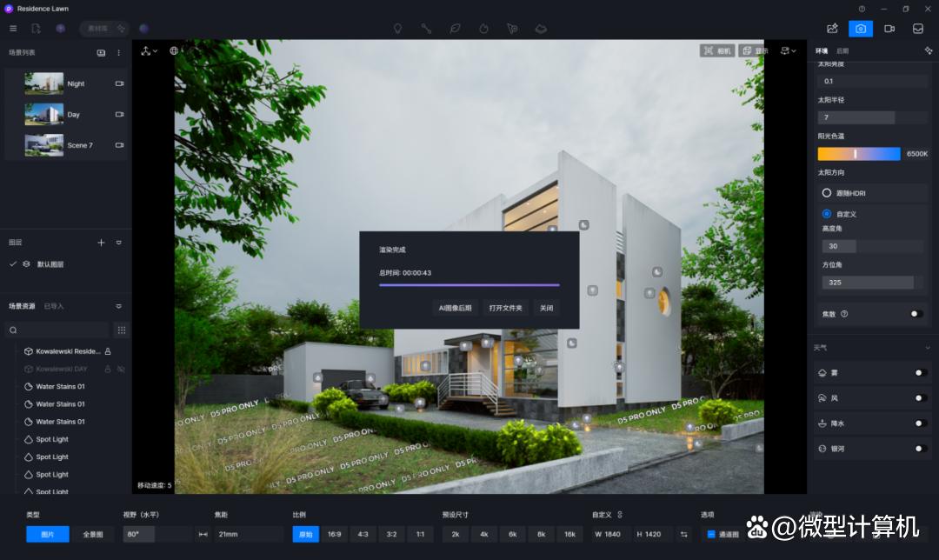Click the lock icon on Kowalewski Residence

click(x=108, y=351)
